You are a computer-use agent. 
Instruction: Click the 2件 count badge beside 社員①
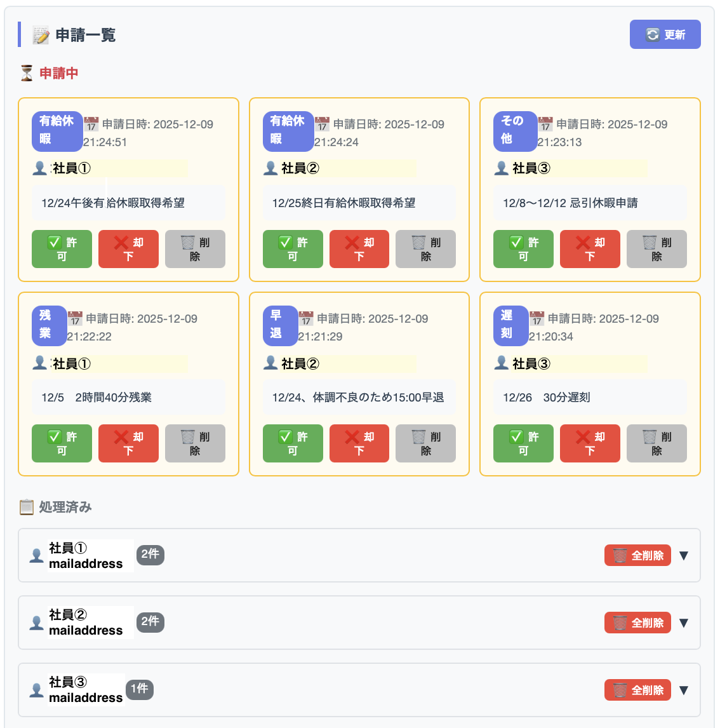(x=150, y=555)
